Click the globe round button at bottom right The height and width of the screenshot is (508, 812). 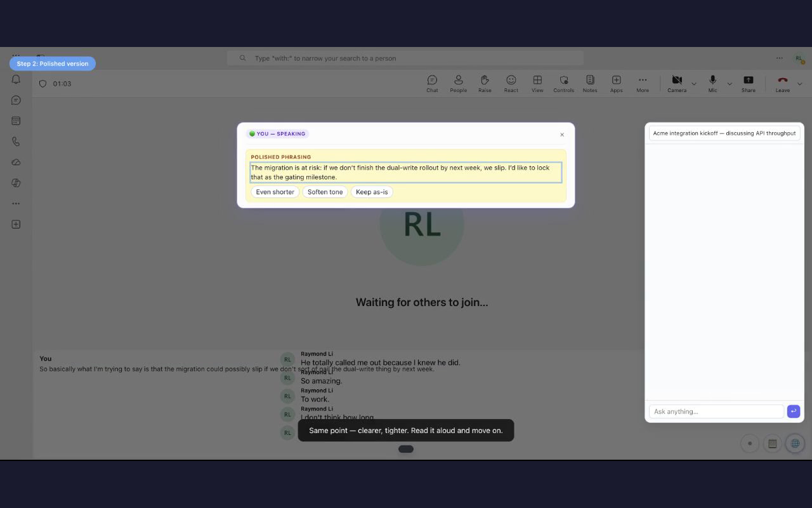tap(795, 443)
